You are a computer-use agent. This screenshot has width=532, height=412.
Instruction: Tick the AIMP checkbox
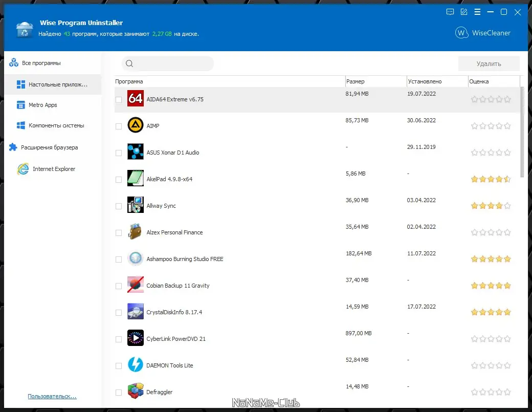pyautogui.click(x=118, y=126)
